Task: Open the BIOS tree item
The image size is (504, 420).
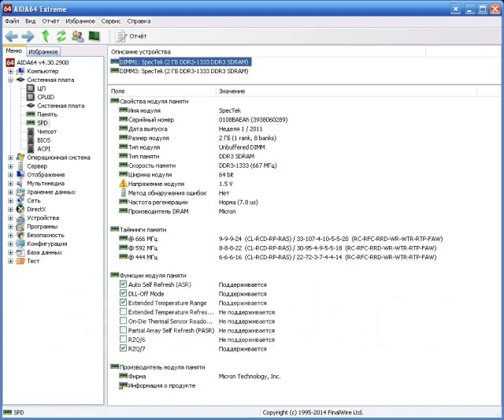Action: click(43, 140)
